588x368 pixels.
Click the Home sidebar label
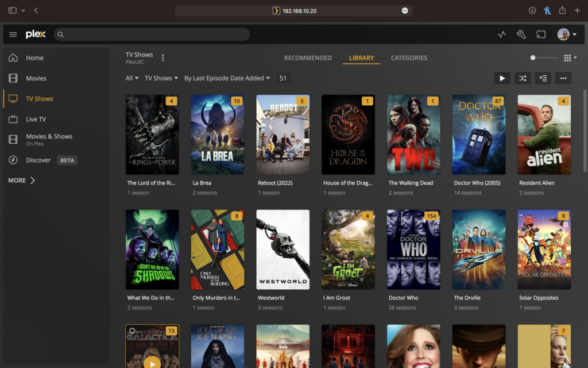coord(34,58)
